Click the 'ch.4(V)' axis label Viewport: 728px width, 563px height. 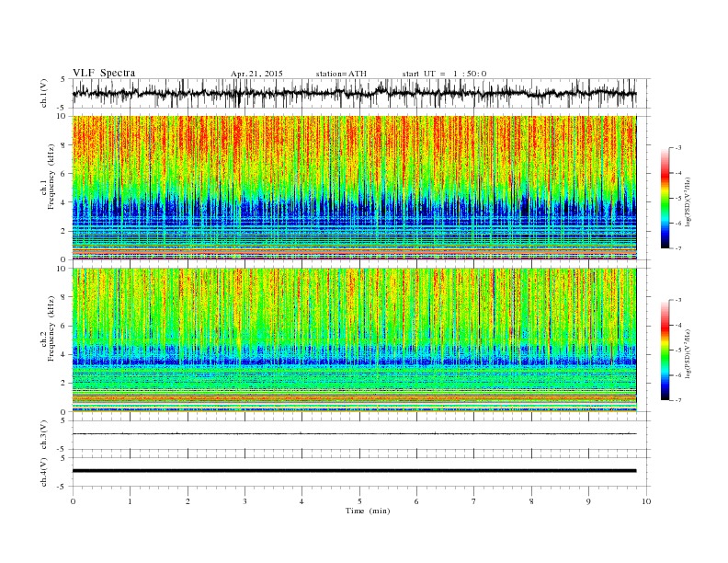point(44,472)
